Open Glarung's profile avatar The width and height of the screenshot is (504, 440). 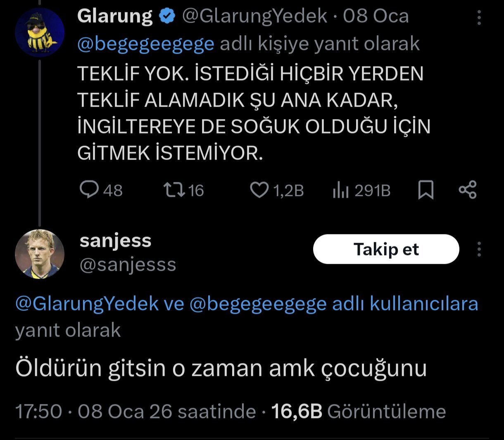point(40,32)
